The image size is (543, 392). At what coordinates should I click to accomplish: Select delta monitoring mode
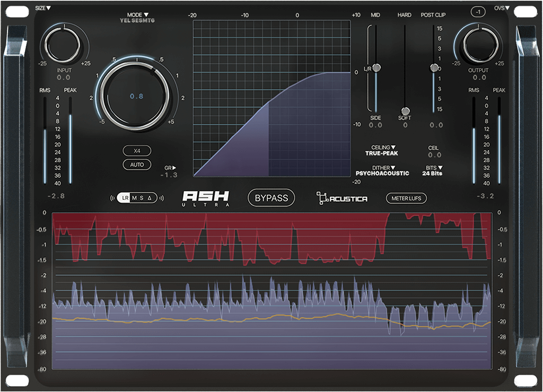(x=150, y=198)
